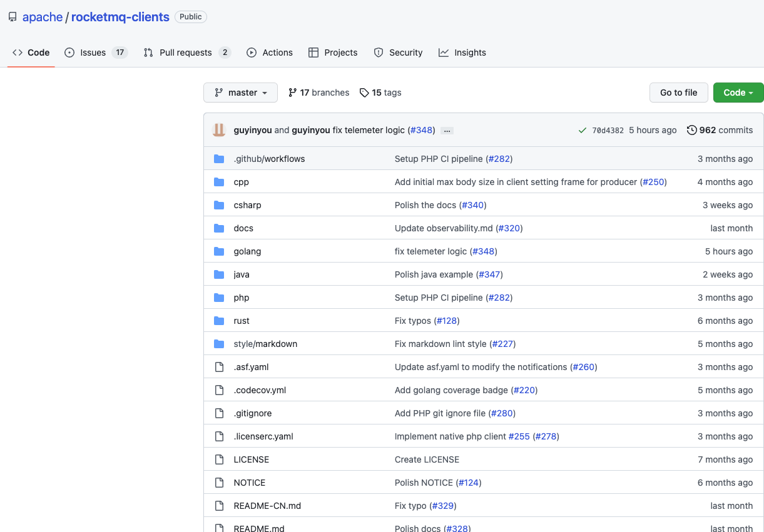Open the .asf.yaml file name
The image size is (764, 532).
(x=251, y=367)
